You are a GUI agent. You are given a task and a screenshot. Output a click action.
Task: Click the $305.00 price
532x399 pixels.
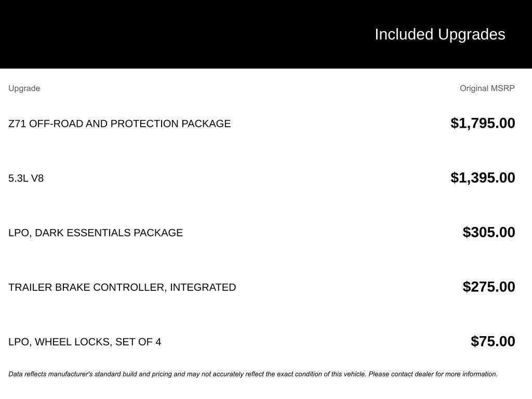(x=489, y=232)
